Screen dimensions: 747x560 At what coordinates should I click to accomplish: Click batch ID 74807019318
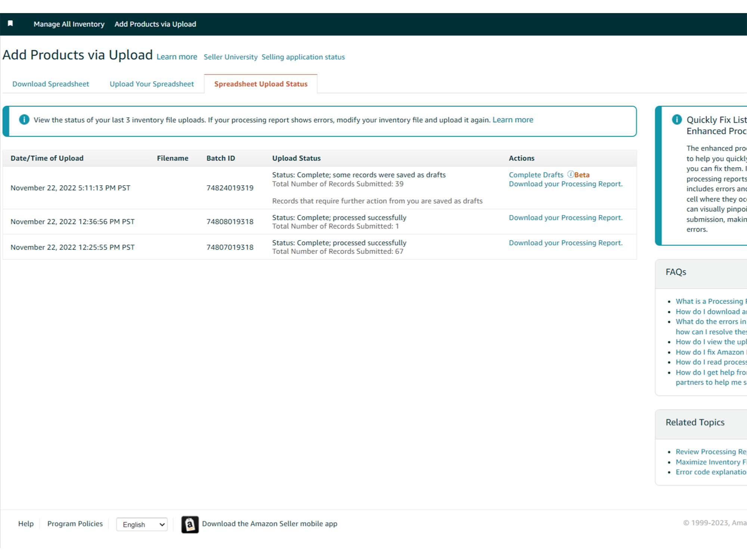pyautogui.click(x=230, y=247)
